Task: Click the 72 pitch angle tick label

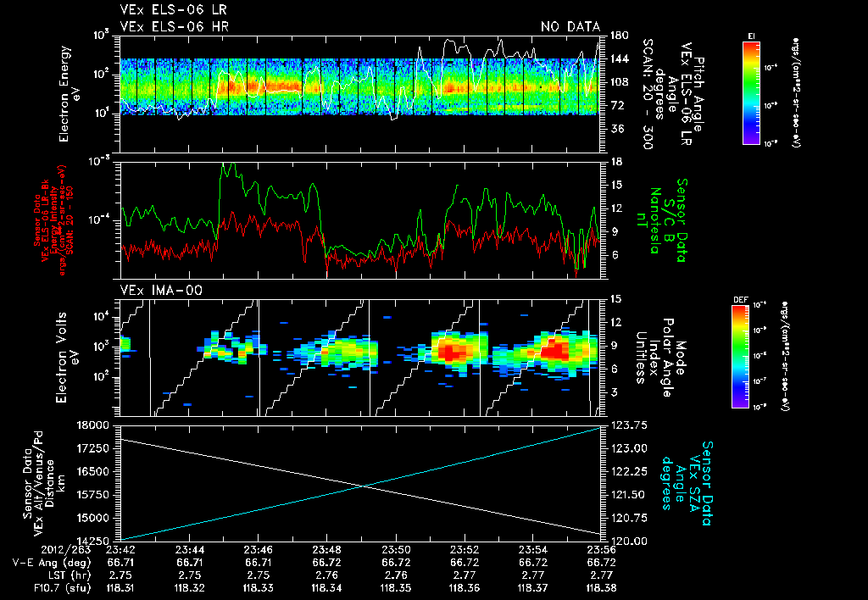Action: point(616,105)
